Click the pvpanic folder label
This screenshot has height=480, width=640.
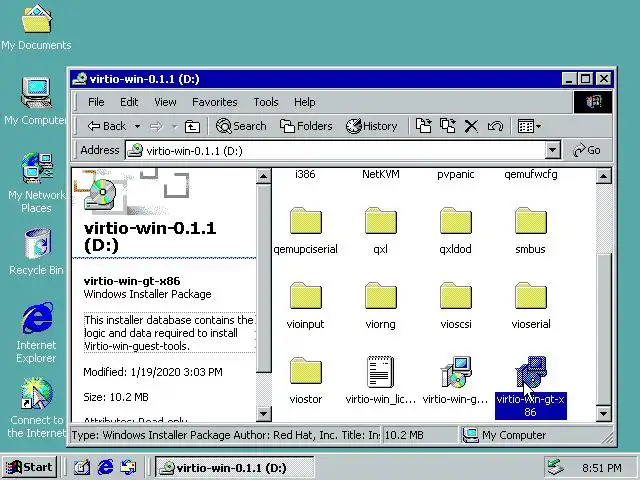pyautogui.click(x=456, y=174)
